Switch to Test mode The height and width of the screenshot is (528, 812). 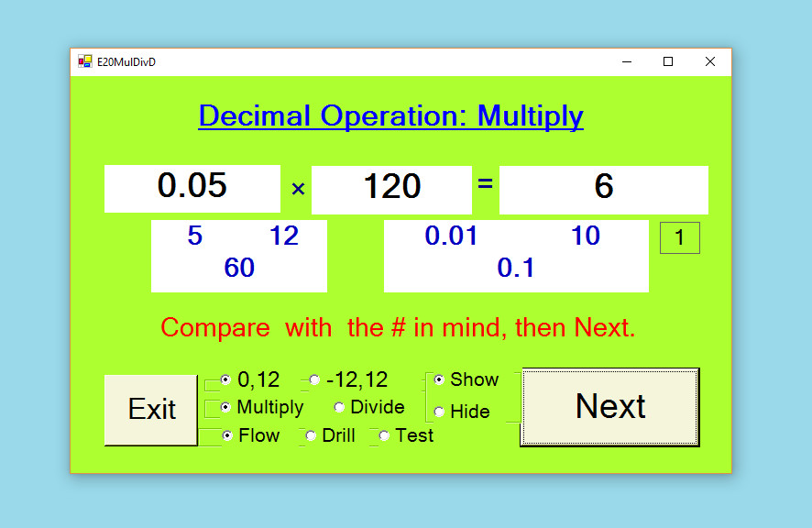point(384,435)
